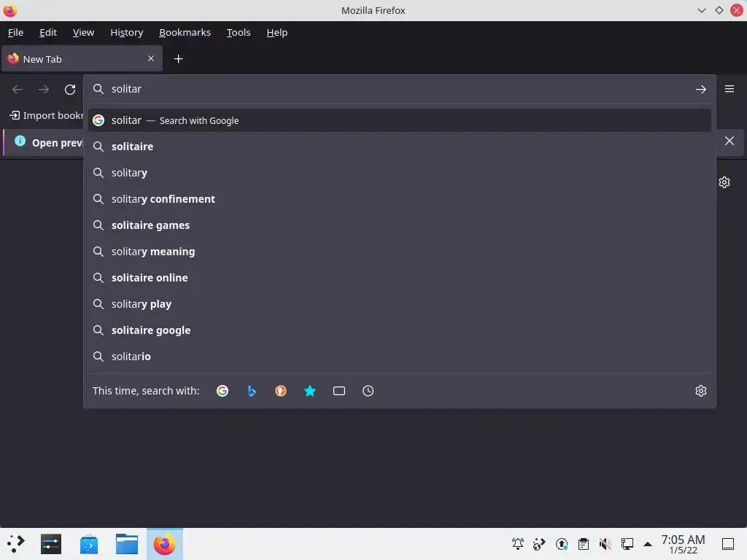Choose 'solitar — Search with Google' result

(x=399, y=120)
